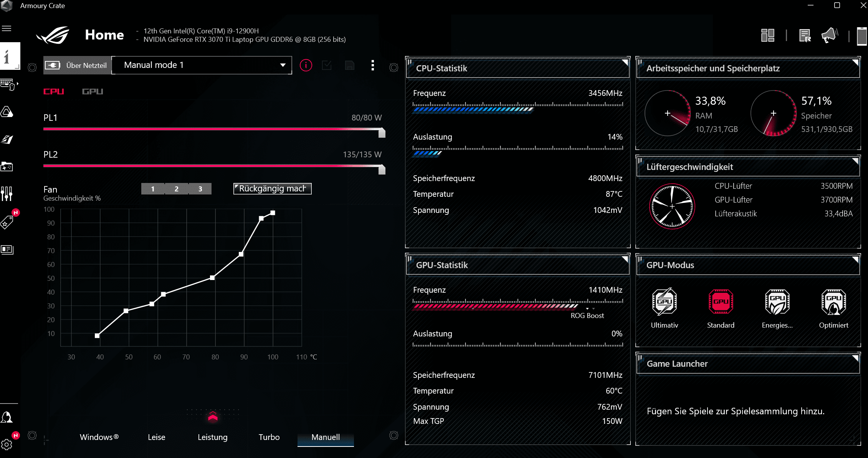The image size is (868, 458).
Task: Open the three-dot more options menu
Action: click(372, 65)
